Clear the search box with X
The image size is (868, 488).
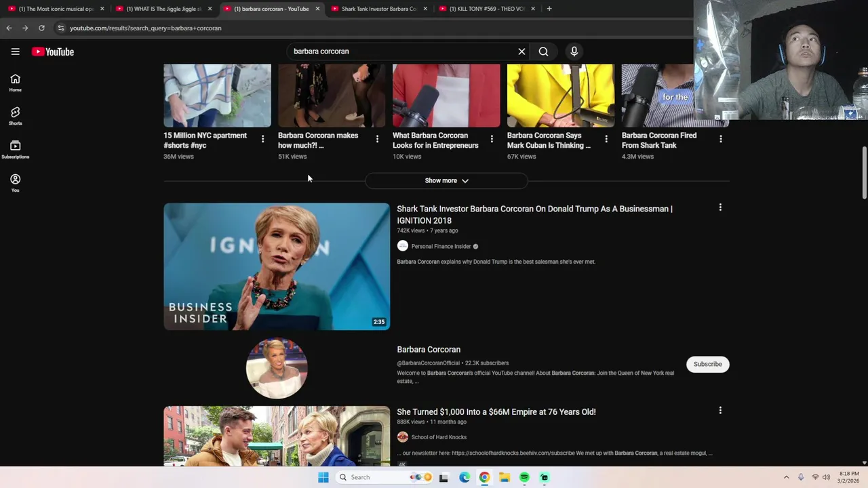tap(521, 52)
